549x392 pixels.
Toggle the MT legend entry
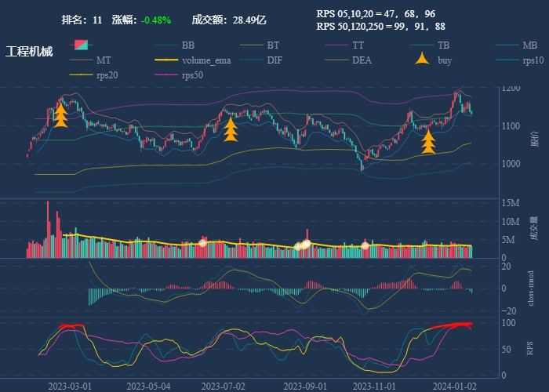89,60
